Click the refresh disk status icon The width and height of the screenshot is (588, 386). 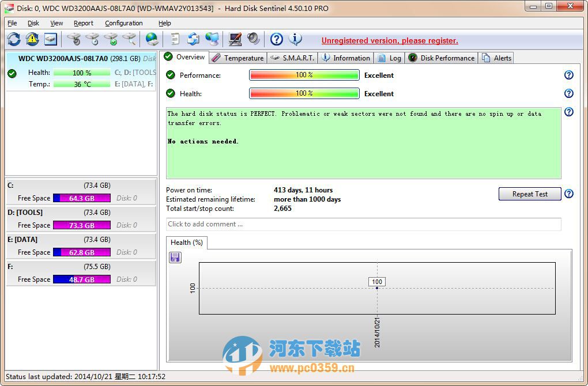13,39
